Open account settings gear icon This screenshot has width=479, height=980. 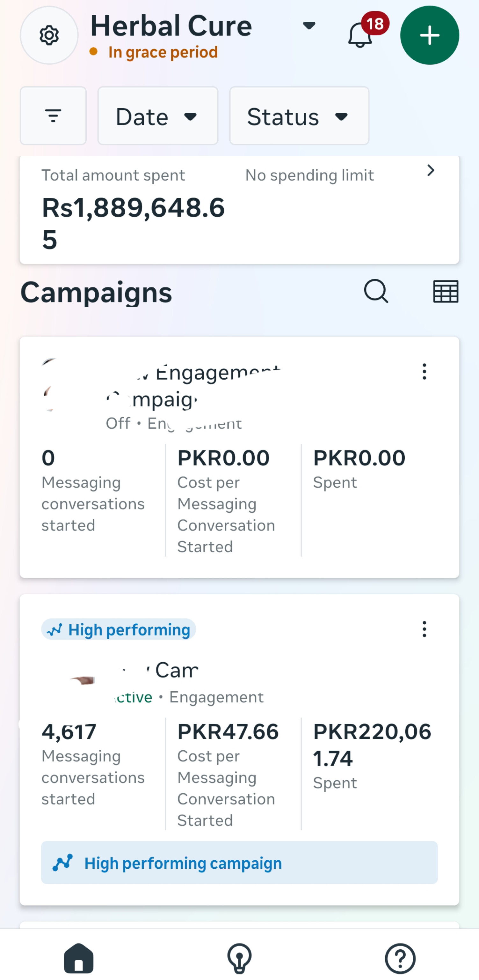(x=49, y=35)
